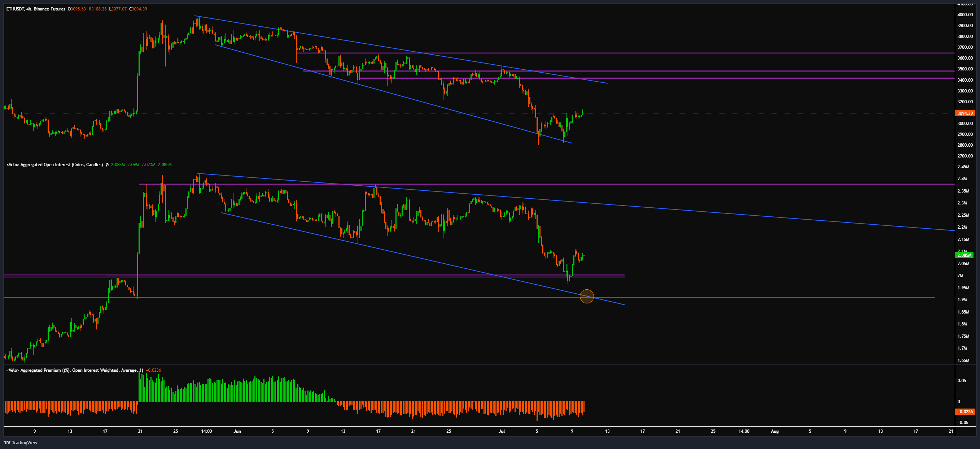The width and height of the screenshot is (980, 449).
Task: Click the 2.4M level on the open interest scale
Action: [x=962, y=178]
